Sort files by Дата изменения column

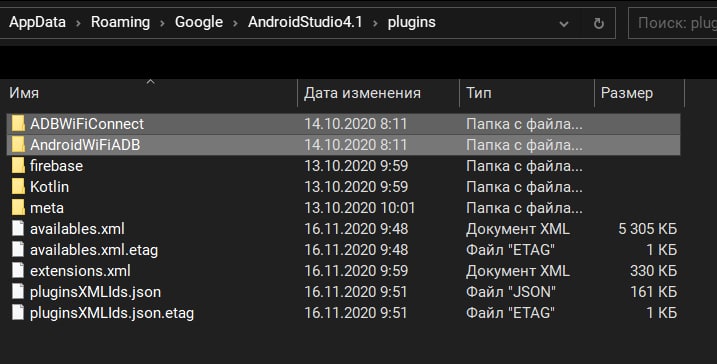coord(379,93)
